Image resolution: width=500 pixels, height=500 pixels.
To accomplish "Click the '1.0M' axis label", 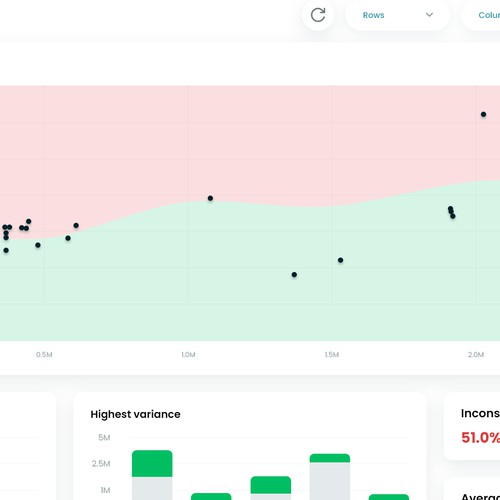I will pos(188,355).
